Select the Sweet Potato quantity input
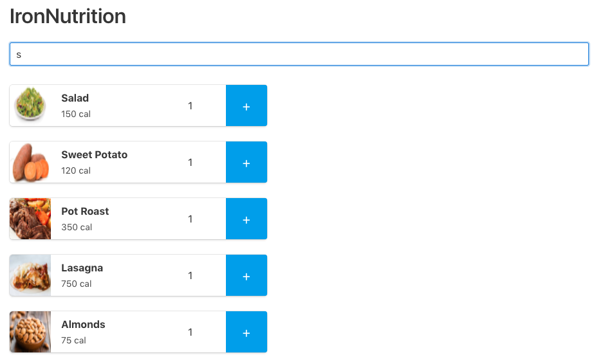 191,163
